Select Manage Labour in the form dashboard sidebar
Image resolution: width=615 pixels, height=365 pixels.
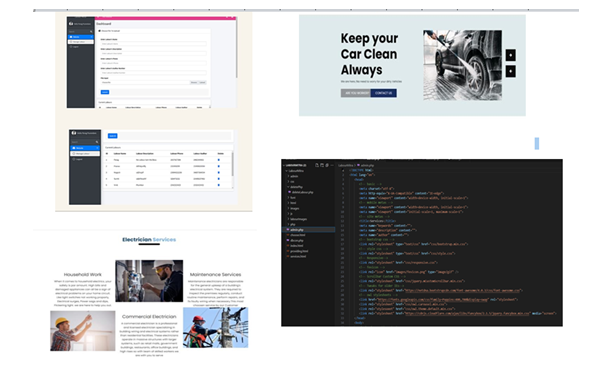click(x=81, y=42)
